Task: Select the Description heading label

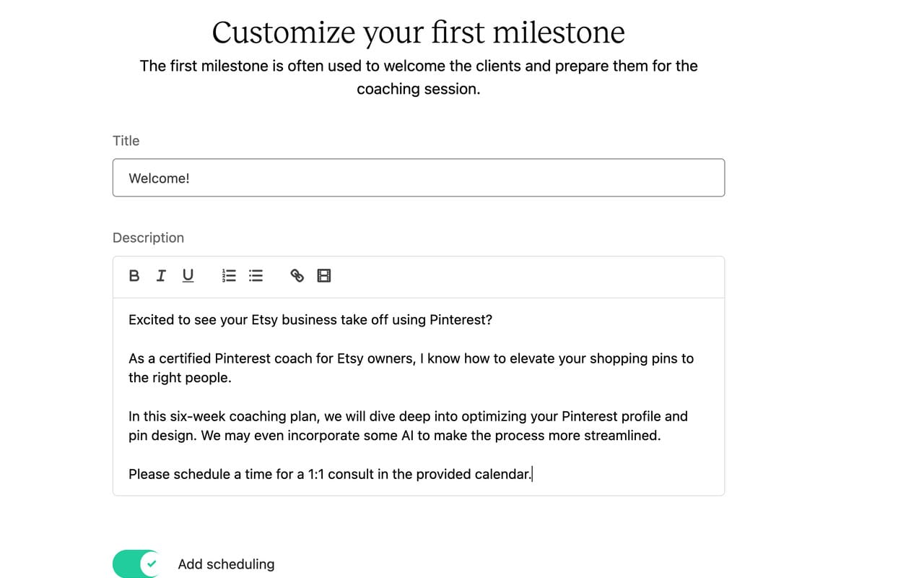Action: (x=148, y=237)
